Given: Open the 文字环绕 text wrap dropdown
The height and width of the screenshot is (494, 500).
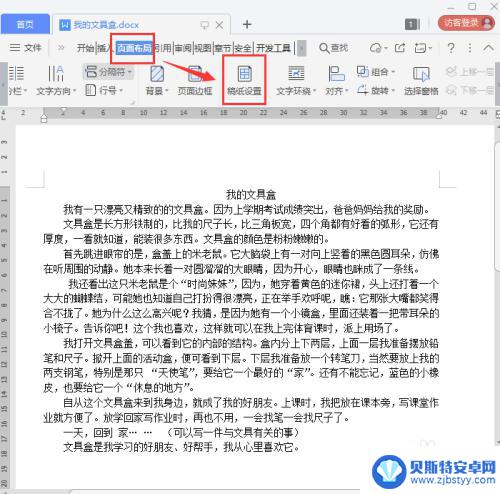Looking at the screenshot, I should [x=296, y=80].
